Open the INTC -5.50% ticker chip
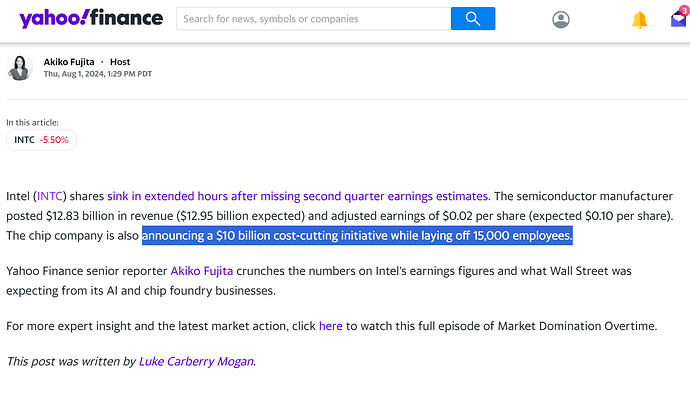The width and height of the screenshot is (690, 393). tap(41, 140)
